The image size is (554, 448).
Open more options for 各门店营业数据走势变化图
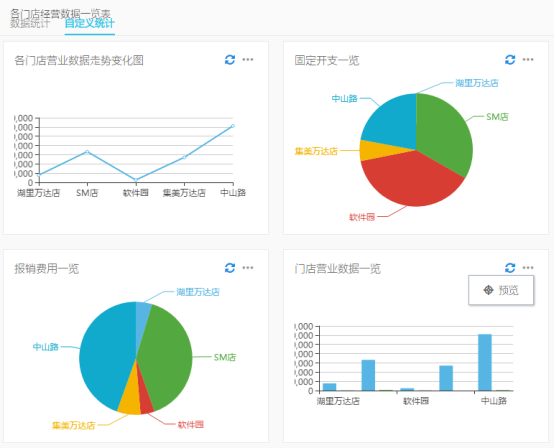pos(248,59)
